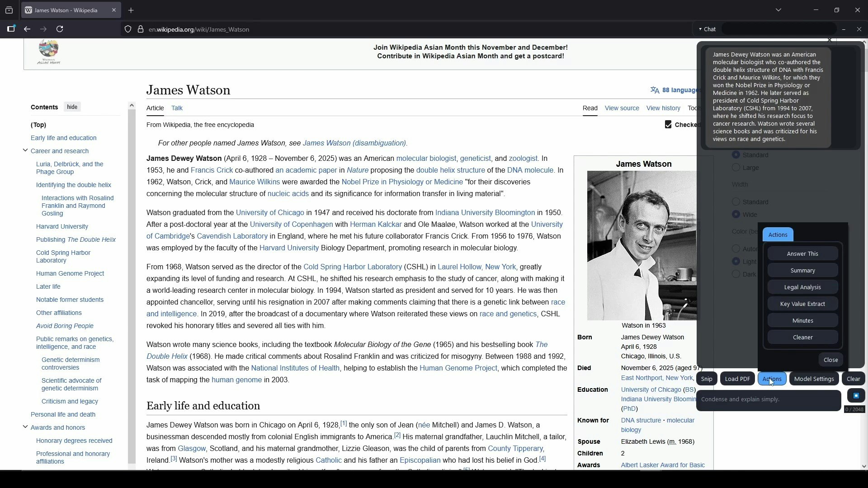The height and width of the screenshot is (488, 868).
Task: Reload the James Watson page
Action: coord(60,29)
